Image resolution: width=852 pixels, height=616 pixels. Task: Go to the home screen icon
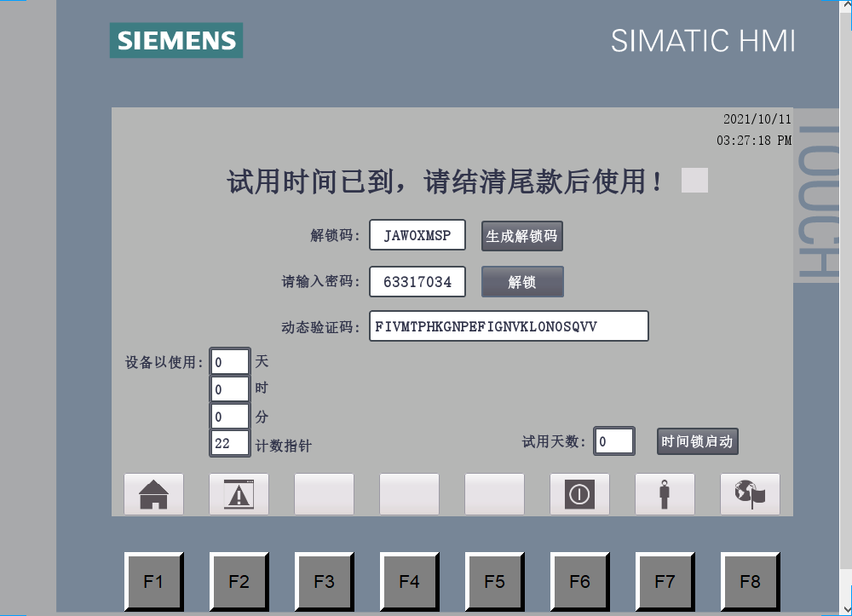[x=153, y=494]
